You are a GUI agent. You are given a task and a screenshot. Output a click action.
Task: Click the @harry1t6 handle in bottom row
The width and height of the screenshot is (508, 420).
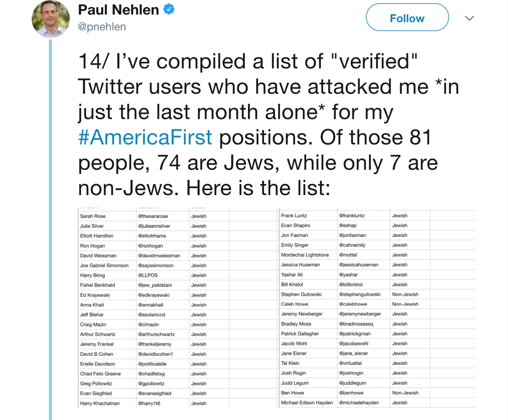(149, 403)
